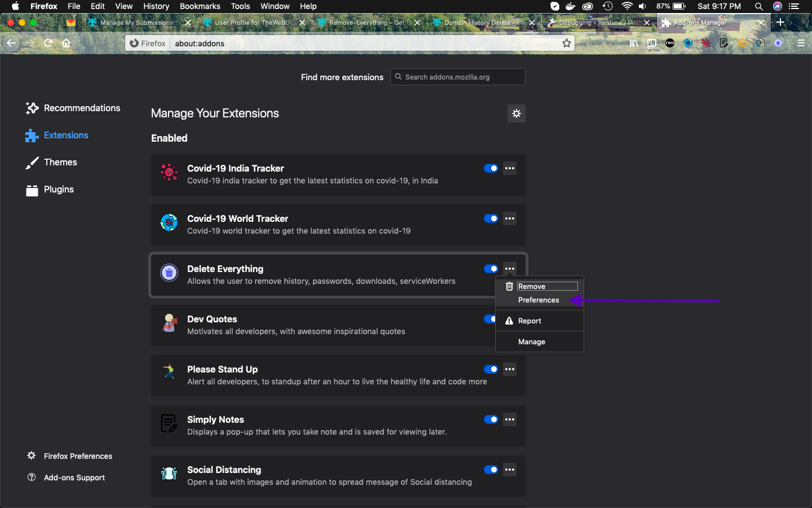Viewport: 812px width, 508px height.
Task: Open the Bookmarks menu in menu bar
Action: click(x=200, y=6)
